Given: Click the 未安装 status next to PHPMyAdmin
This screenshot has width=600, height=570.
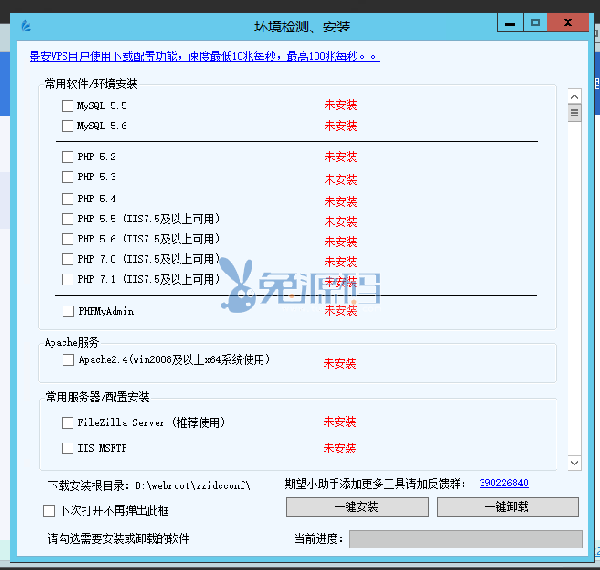Looking at the screenshot, I should pos(341,311).
